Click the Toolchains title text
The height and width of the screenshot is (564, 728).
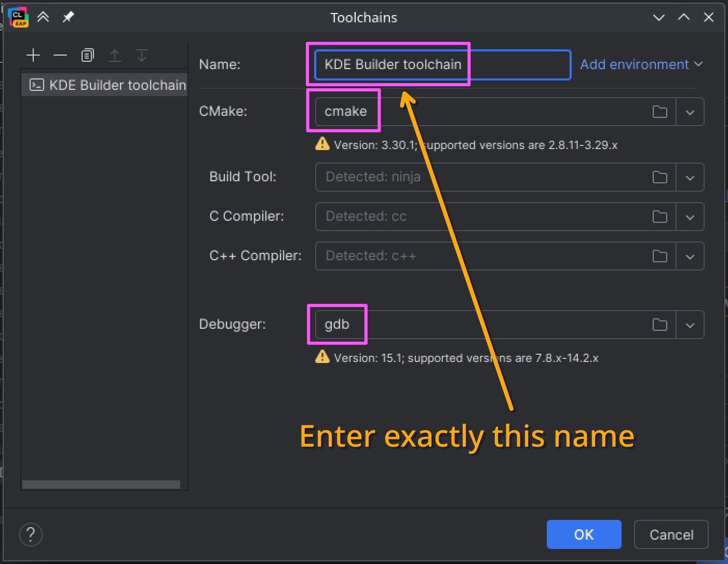363,18
